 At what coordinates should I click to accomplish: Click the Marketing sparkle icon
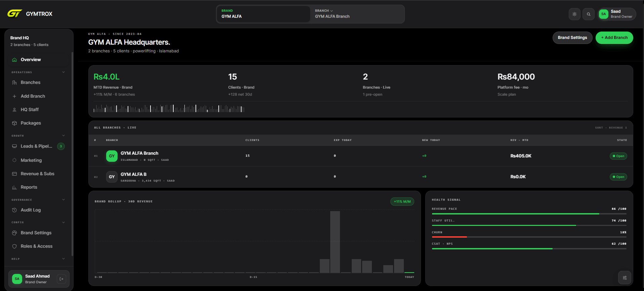14,160
